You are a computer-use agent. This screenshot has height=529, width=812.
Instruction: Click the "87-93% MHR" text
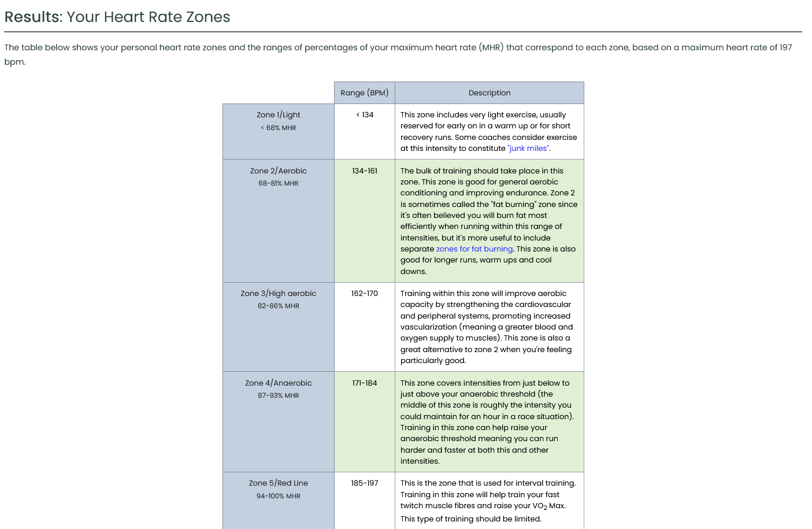[x=279, y=395]
